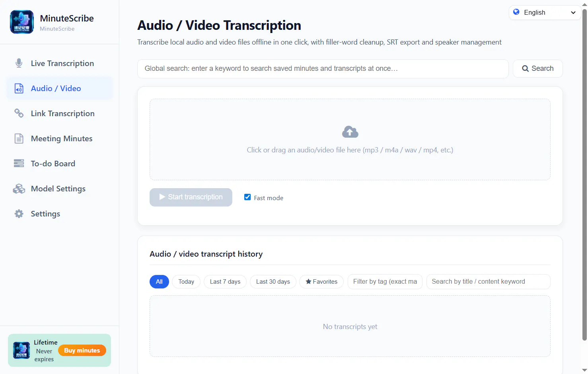The height and width of the screenshot is (374, 588).
Task: Filter history by Today
Action: [186, 282]
